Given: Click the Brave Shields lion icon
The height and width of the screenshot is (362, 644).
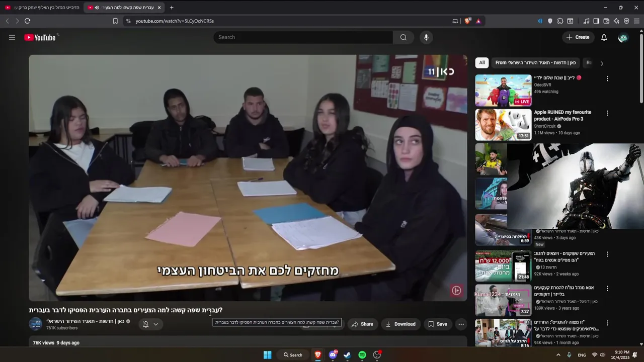Looking at the screenshot, I should pyautogui.click(x=467, y=21).
